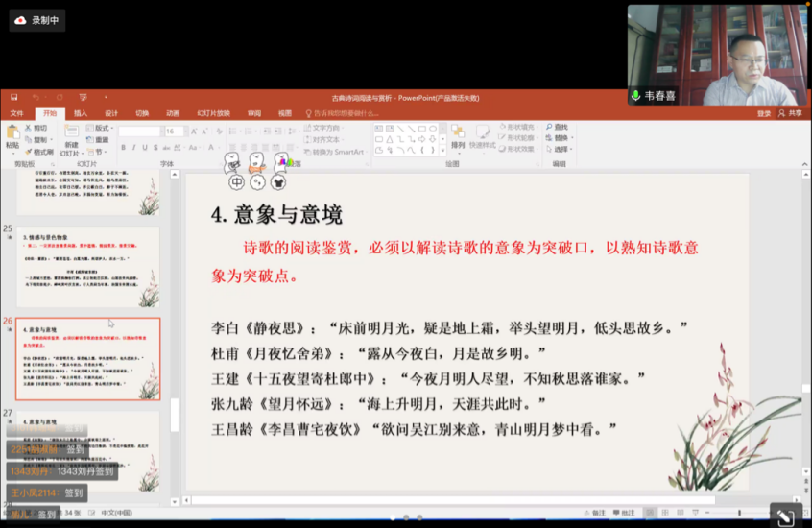This screenshot has height=528, width=812.
Task: Click the Convert to SmartArt icon
Action: point(307,152)
